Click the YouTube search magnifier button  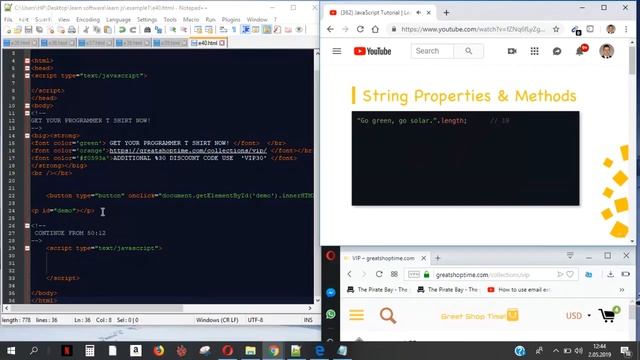(469, 51)
